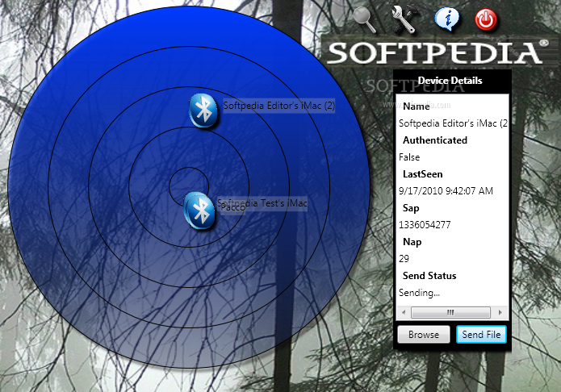561x392 pixels.
Task: Select Softpedia Test's iMac Bluetooth icon
Action: point(199,211)
